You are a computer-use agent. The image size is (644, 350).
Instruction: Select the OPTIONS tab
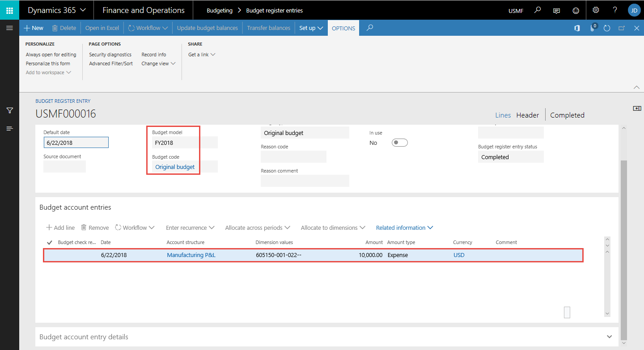click(343, 28)
